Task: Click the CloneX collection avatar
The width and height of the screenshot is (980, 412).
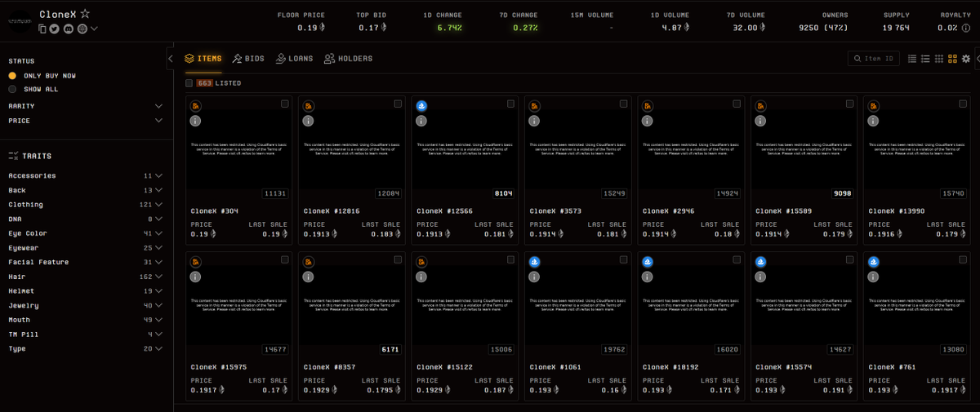Action: tap(21, 20)
